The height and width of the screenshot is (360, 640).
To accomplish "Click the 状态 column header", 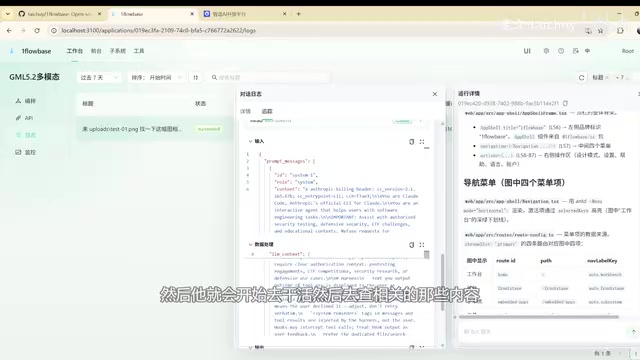I will 200,104.
